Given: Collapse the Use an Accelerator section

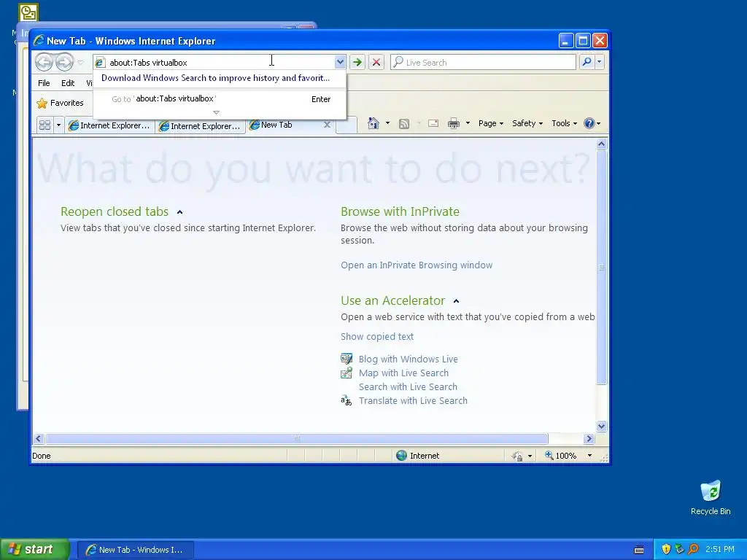Looking at the screenshot, I should pos(456,301).
